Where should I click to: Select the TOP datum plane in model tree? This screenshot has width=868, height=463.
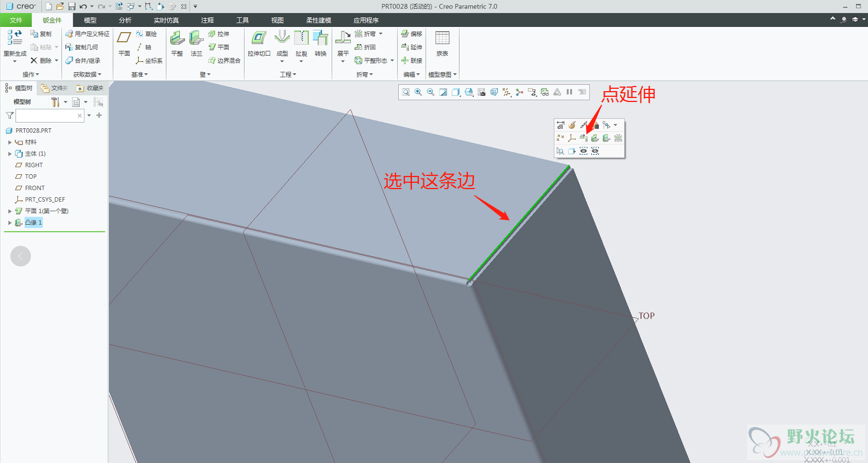(x=31, y=176)
